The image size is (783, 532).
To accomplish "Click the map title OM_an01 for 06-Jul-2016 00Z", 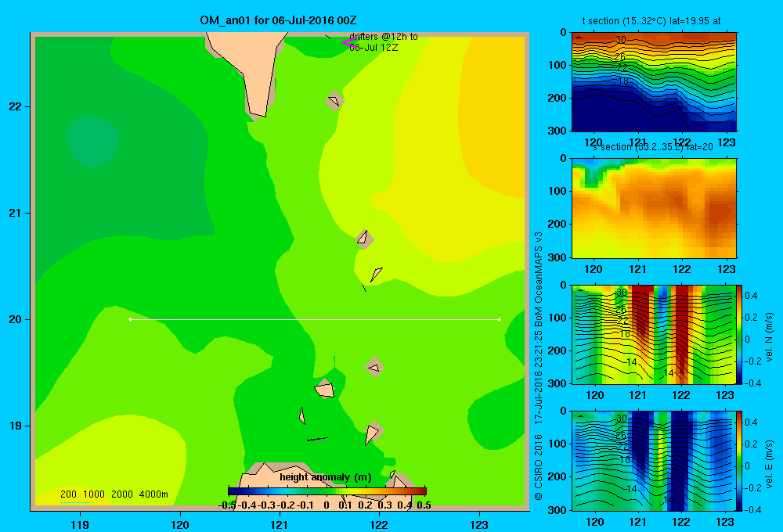I will (x=278, y=20).
